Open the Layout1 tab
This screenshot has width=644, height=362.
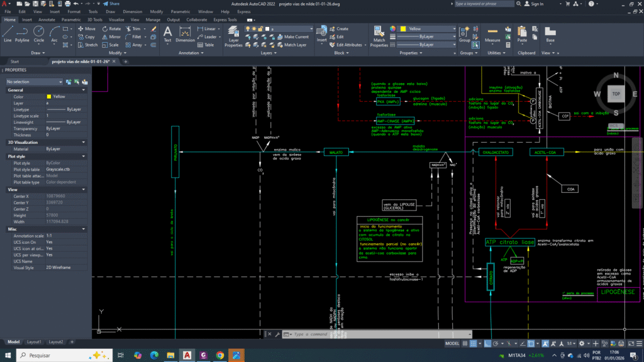pyautogui.click(x=34, y=342)
